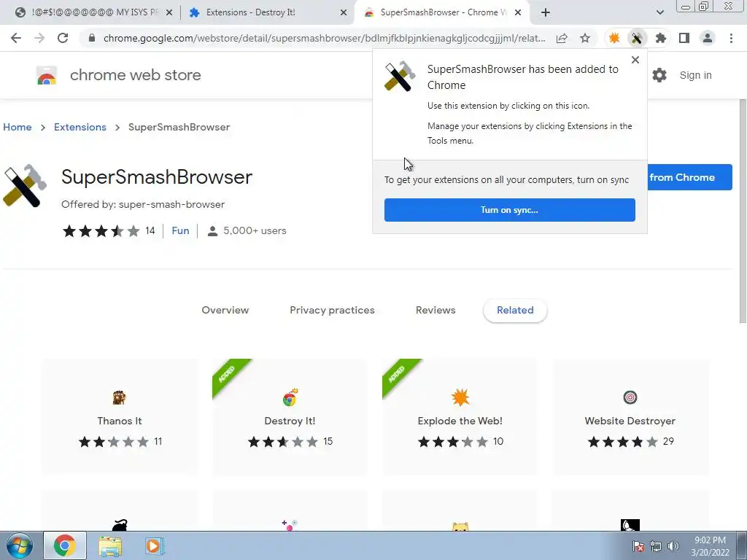747x560 pixels.
Task: Click the network tray icon
Action: pyautogui.click(x=656, y=546)
